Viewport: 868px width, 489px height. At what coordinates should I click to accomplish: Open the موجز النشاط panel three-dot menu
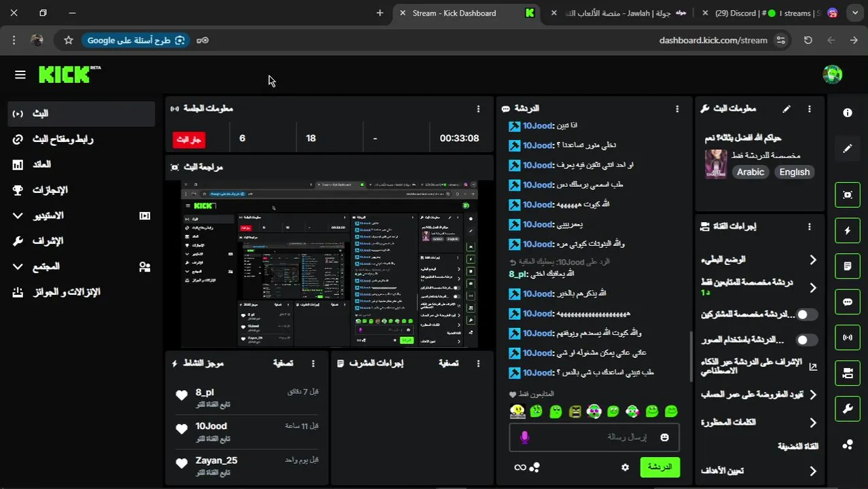tap(313, 363)
